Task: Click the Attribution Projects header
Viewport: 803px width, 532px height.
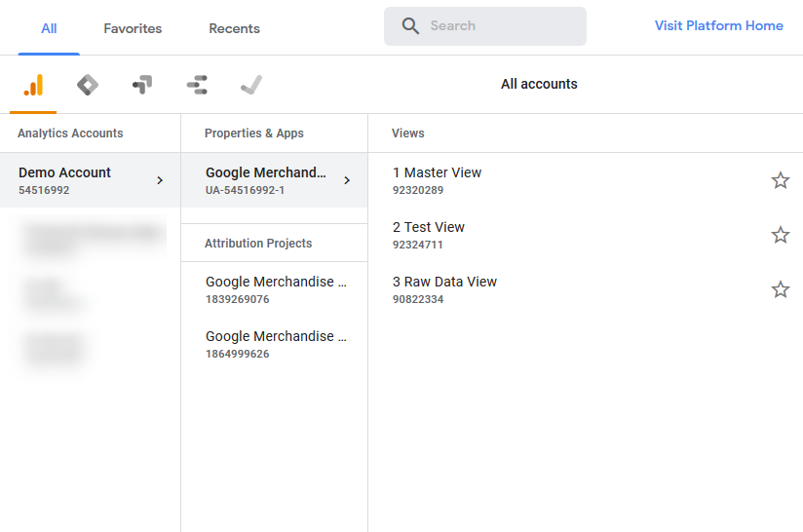Action: point(258,244)
